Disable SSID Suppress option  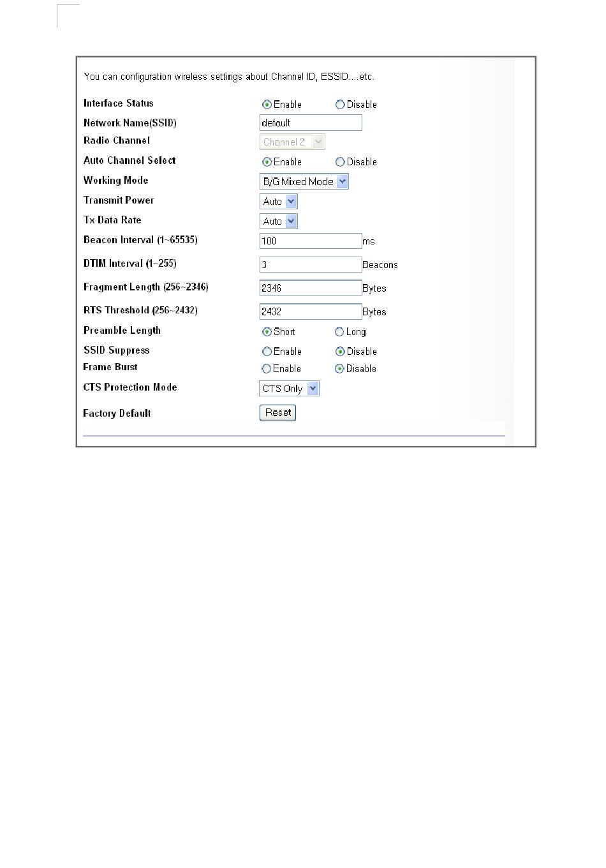340,352
